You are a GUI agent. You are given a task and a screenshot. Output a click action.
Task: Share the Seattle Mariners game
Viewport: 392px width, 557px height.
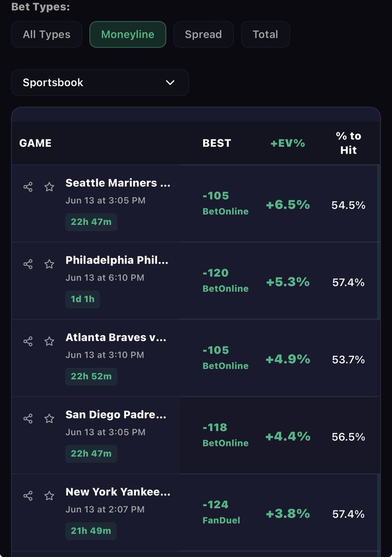[x=28, y=187]
